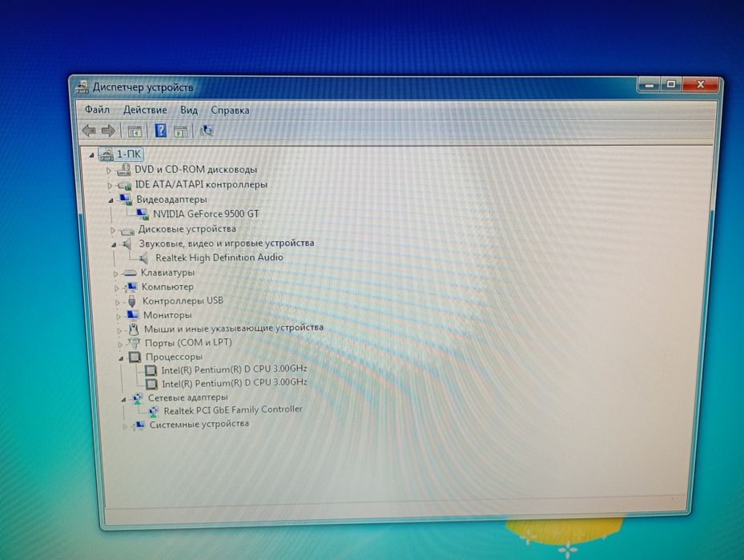Close the Диспетчер устройств window
The height and width of the screenshot is (560, 744).
click(700, 84)
